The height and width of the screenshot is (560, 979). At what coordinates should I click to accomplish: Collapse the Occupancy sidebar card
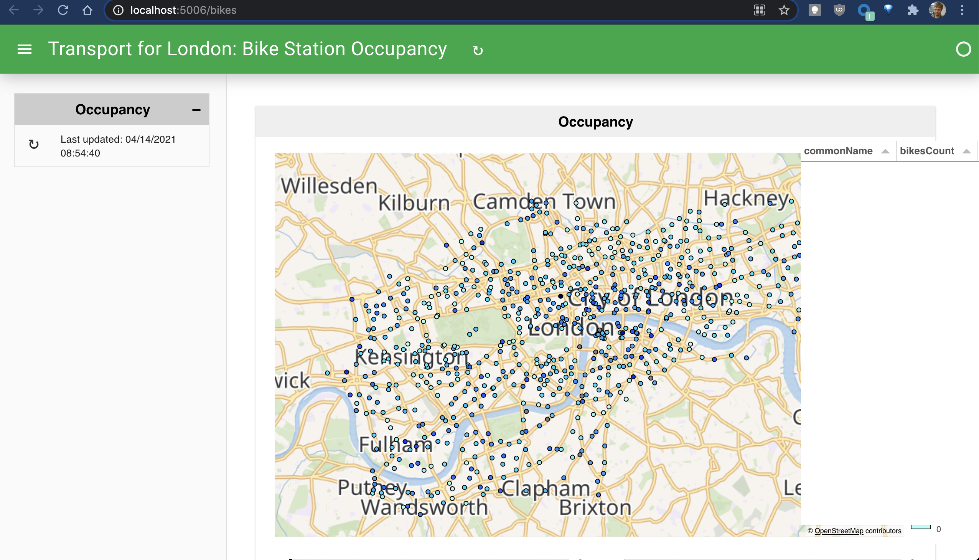[196, 110]
